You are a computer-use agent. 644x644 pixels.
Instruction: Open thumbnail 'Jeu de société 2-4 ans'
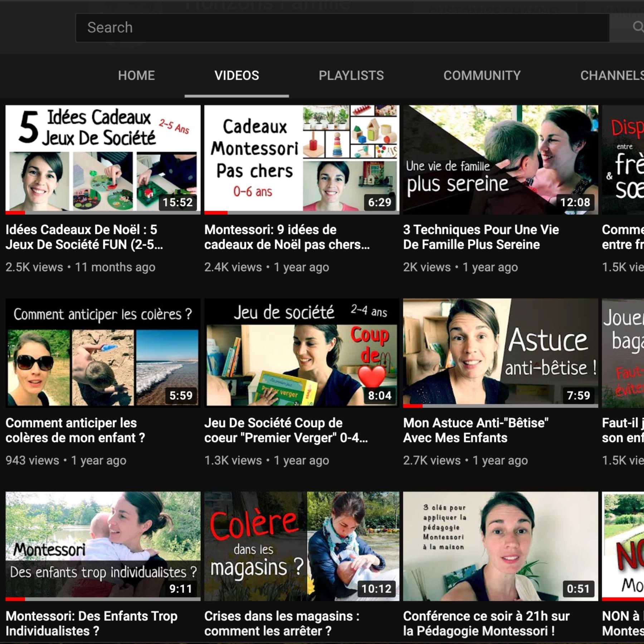pyautogui.click(x=302, y=353)
